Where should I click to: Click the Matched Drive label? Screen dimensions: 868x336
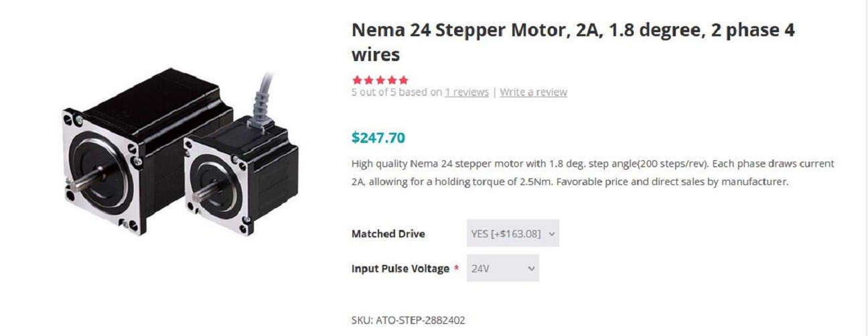click(x=388, y=233)
